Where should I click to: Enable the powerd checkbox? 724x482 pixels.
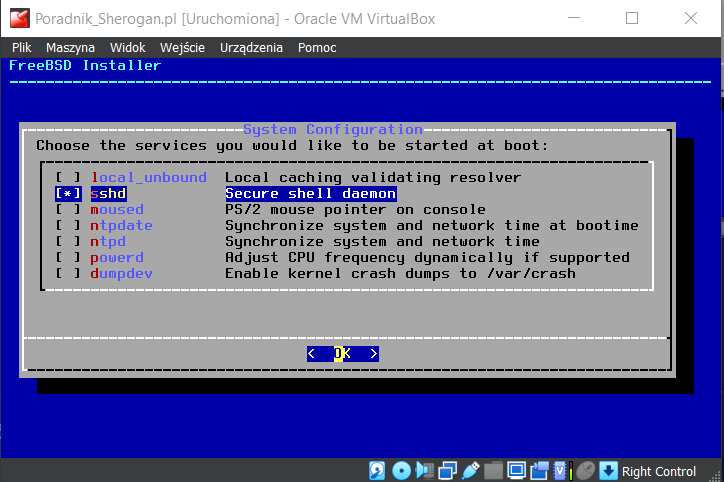click(x=68, y=258)
